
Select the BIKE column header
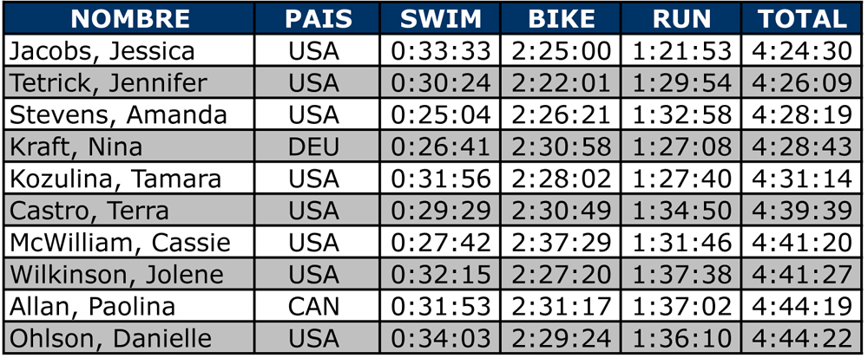click(561, 18)
